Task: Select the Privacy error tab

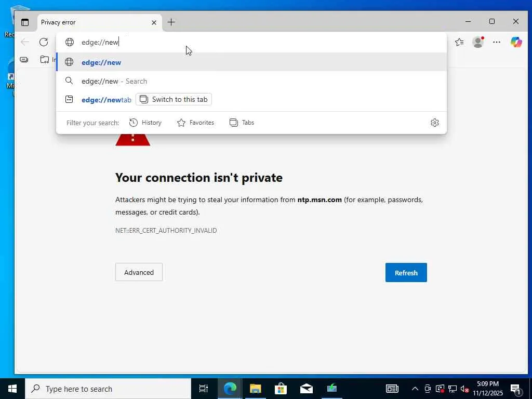Action: pos(99,22)
